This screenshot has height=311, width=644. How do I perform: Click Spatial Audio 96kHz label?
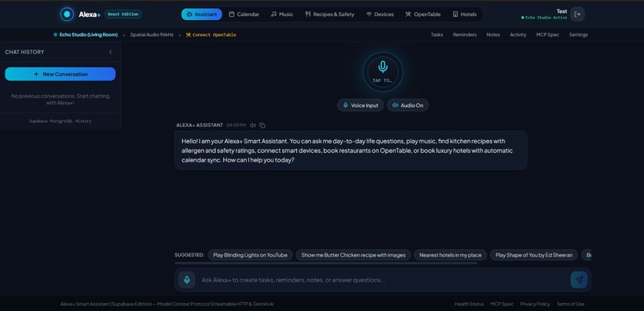pyautogui.click(x=152, y=35)
